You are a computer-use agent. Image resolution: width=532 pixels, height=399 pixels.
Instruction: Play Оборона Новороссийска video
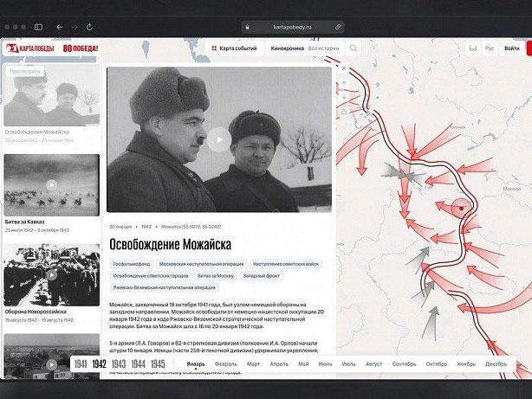coord(52,275)
